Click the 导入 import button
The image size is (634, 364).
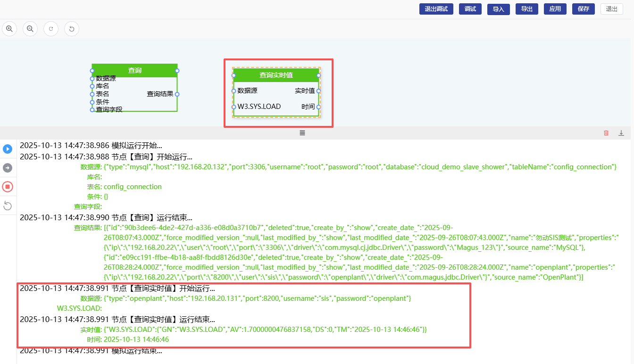pyautogui.click(x=498, y=9)
